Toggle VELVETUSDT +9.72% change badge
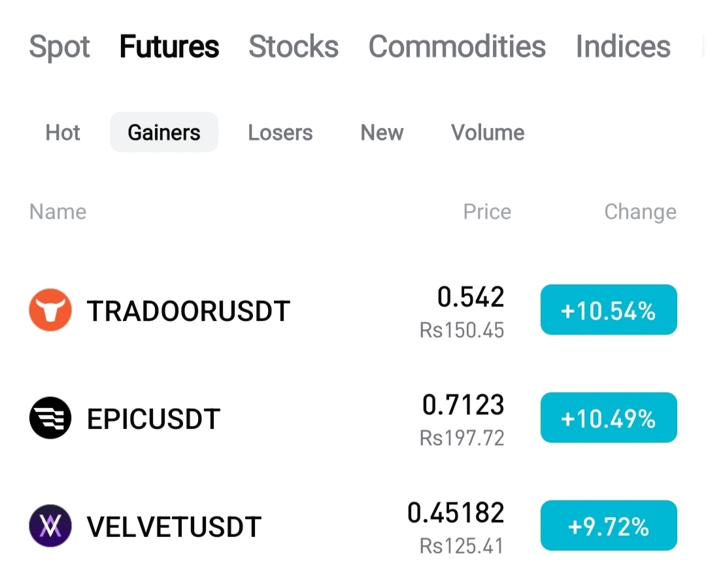706x588 pixels. (x=609, y=525)
